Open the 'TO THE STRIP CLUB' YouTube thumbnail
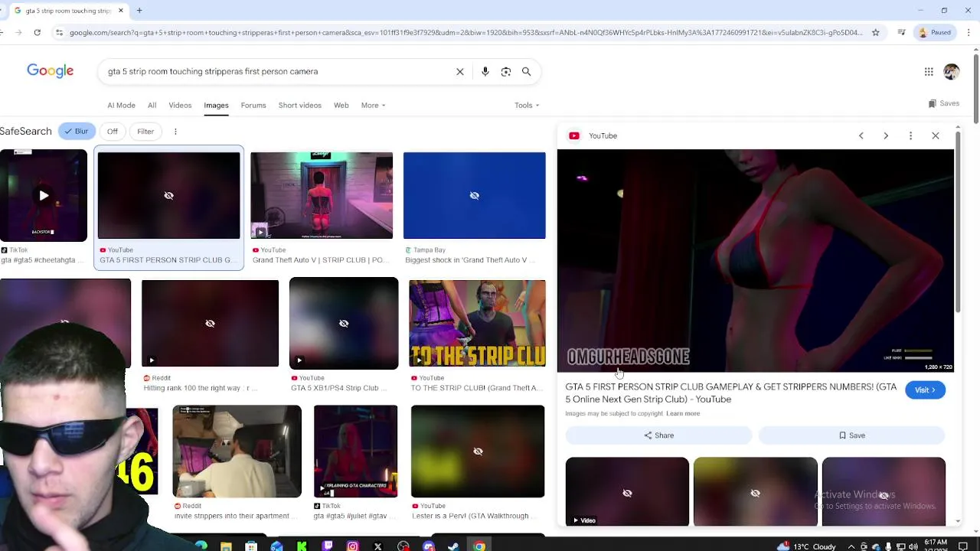The width and height of the screenshot is (980, 551). 477,323
